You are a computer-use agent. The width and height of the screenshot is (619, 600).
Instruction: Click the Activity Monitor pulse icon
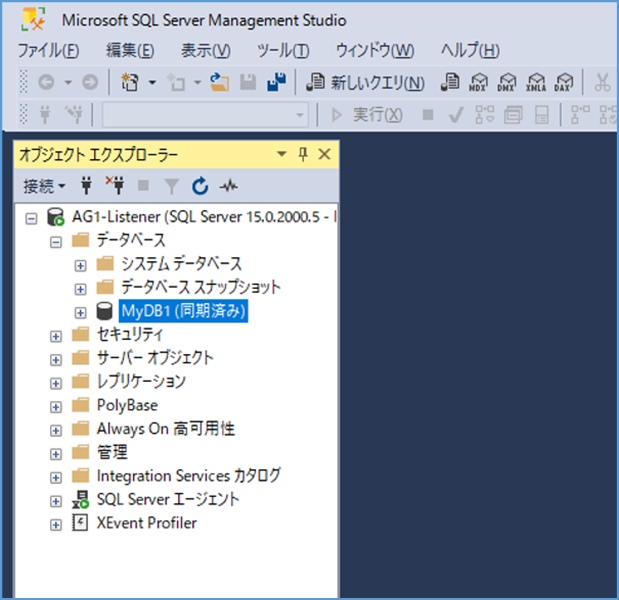pyautogui.click(x=229, y=186)
